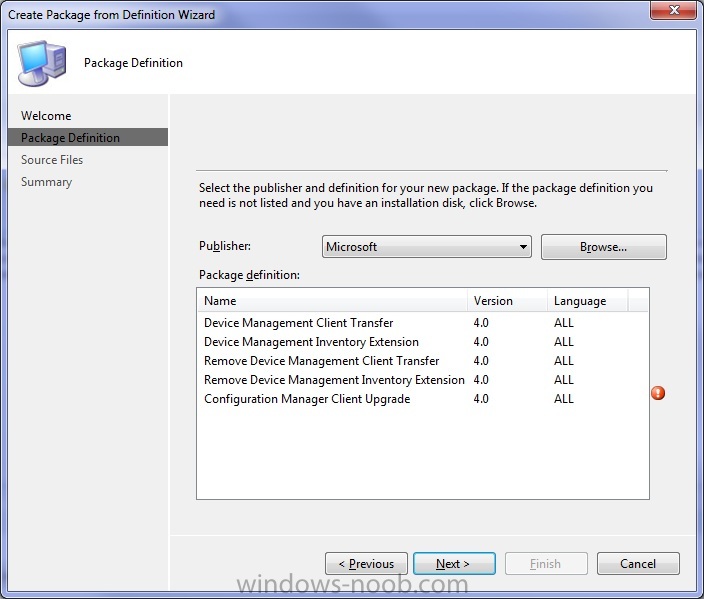Image resolution: width=704 pixels, height=599 pixels.
Task: Click version 4.0 of Configuration Manager Client Upgrade
Action: [481, 399]
